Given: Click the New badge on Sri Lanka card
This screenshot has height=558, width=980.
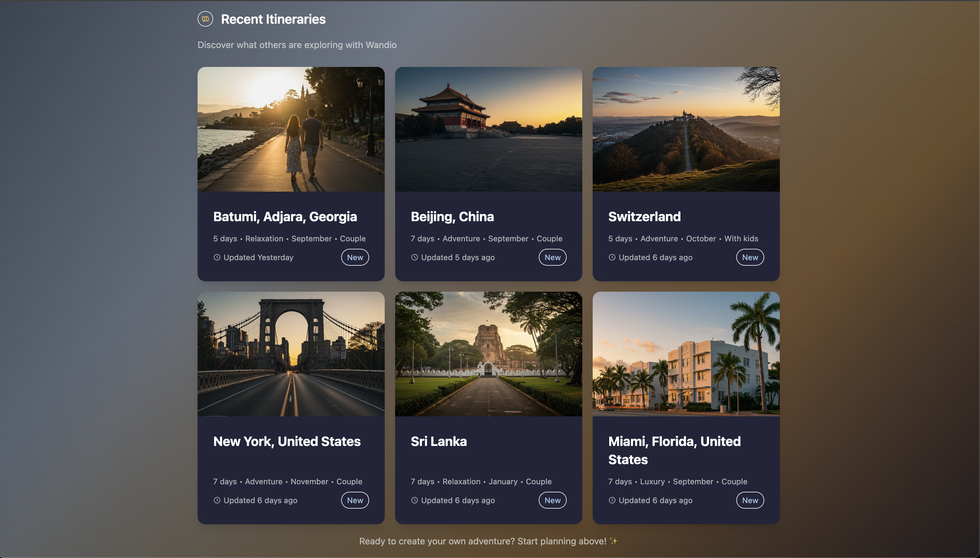Looking at the screenshot, I should pyautogui.click(x=552, y=500).
